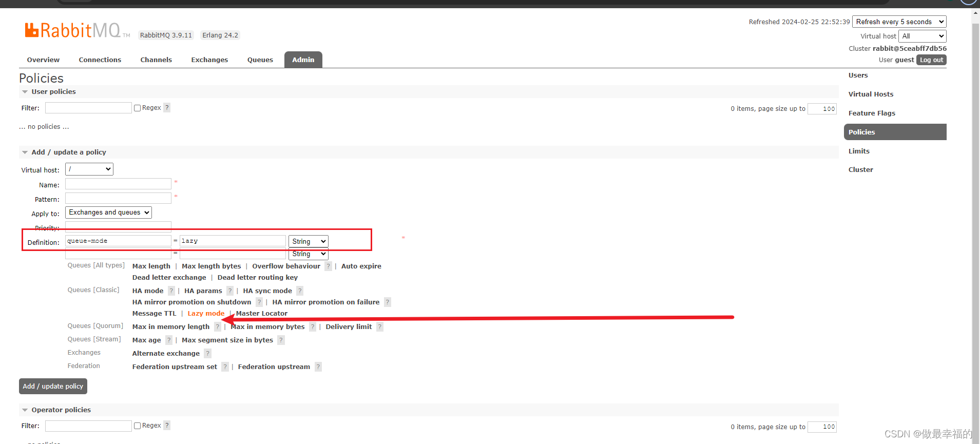The image size is (980, 444).
Task: Open help for Operator policies Regex
Action: [x=167, y=426]
